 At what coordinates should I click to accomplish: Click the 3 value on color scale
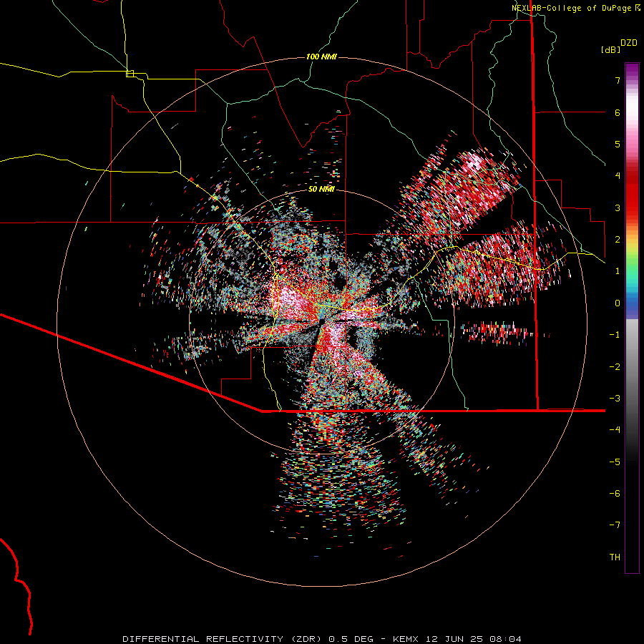tap(618, 208)
